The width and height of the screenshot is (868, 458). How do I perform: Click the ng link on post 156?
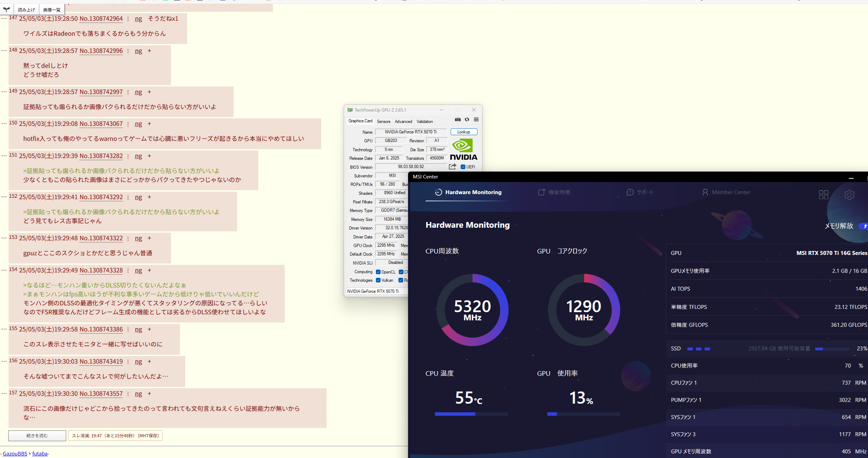pos(138,362)
